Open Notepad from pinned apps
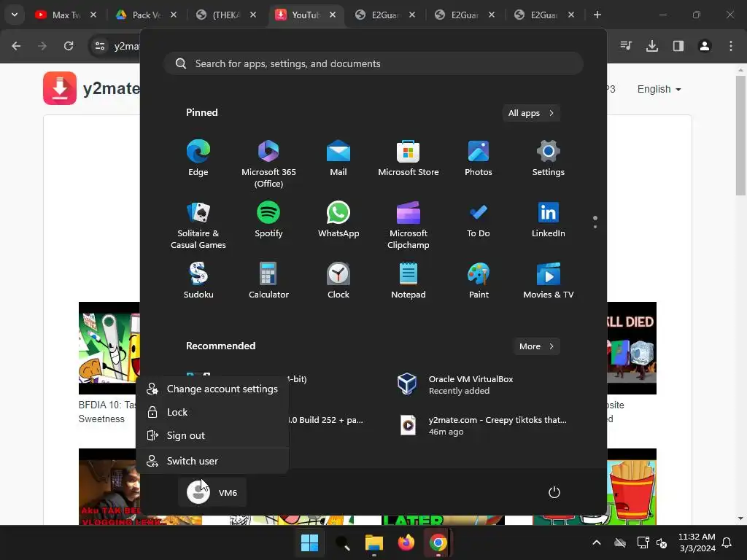Screen dimensions: 747x560 tap(409, 281)
